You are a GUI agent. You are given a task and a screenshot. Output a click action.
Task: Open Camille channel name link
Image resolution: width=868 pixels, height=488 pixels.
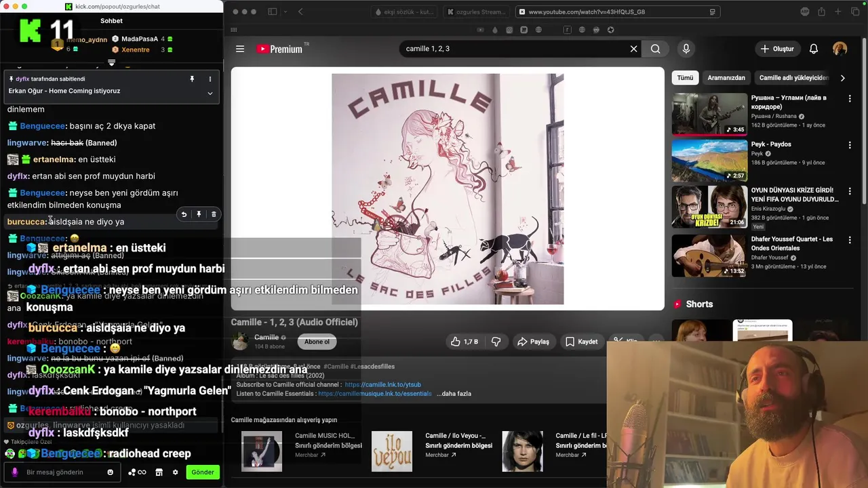[267, 338]
